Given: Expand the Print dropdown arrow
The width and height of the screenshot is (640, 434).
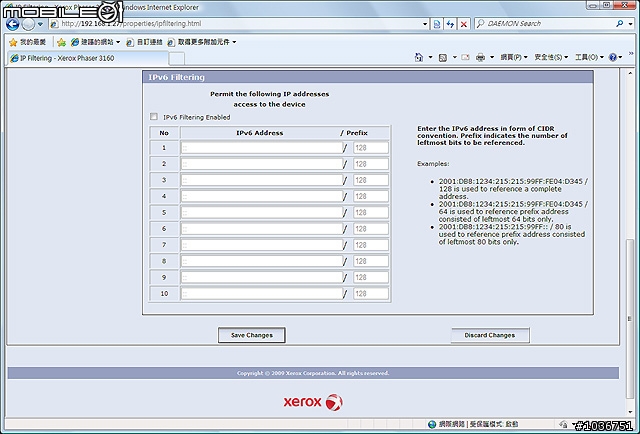Looking at the screenshot, I should 492,58.
